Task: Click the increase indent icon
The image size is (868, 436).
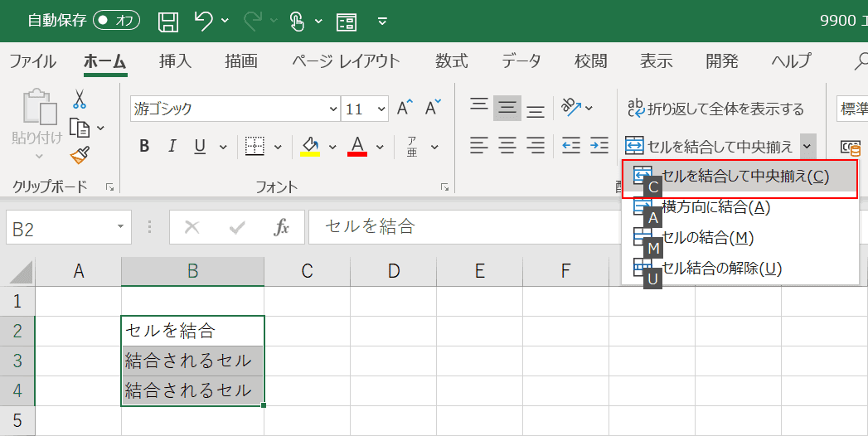Action: [599, 146]
